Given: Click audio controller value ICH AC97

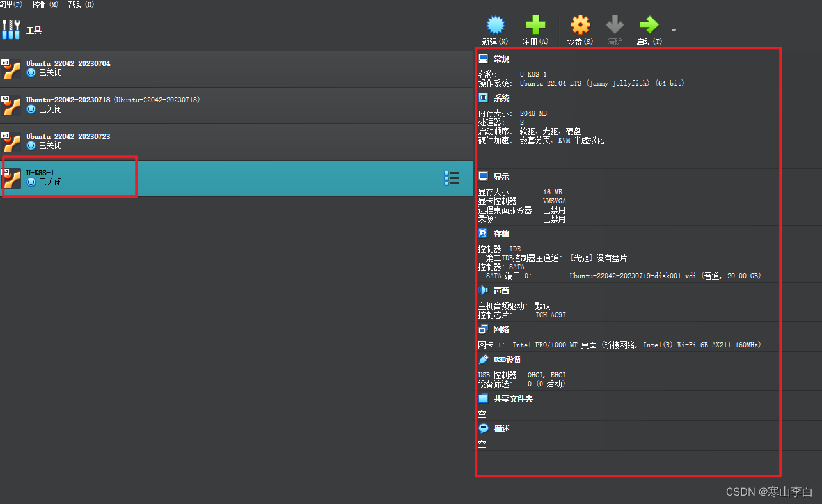Looking at the screenshot, I should tap(551, 315).
